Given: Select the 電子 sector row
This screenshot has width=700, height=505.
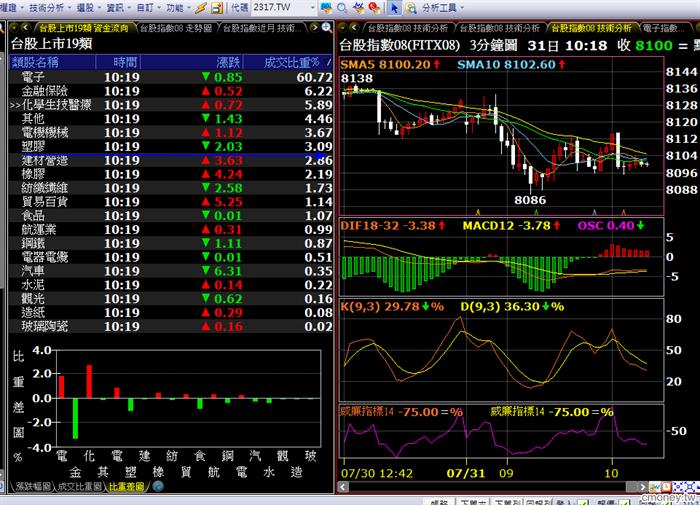Looking at the screenshot, I should point(171,77).
